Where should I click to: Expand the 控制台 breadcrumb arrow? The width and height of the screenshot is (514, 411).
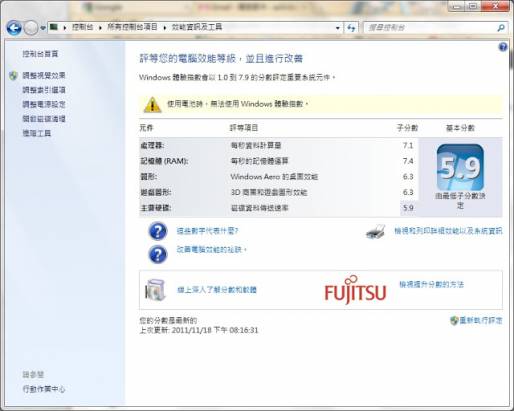pos(100,28)
